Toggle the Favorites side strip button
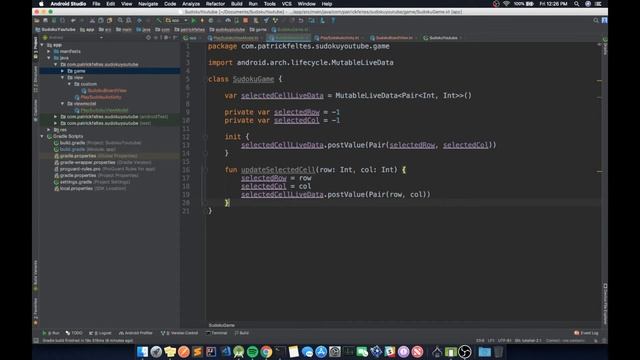 tap(36, 311)
